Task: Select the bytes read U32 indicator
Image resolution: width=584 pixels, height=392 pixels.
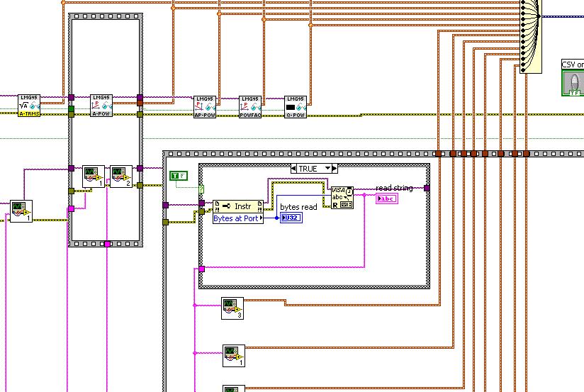Action: [x=291, y=218]
